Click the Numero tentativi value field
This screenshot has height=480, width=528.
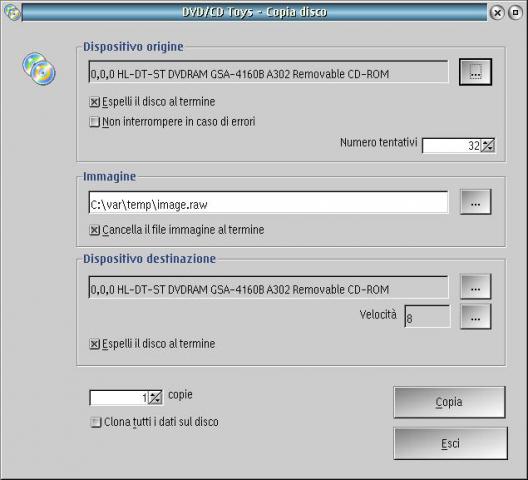[451, 145]
